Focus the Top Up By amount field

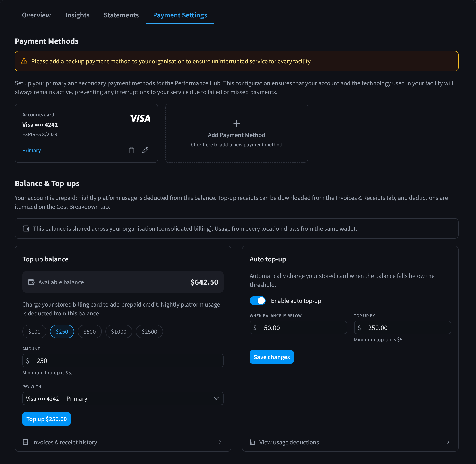pos(402,327)
